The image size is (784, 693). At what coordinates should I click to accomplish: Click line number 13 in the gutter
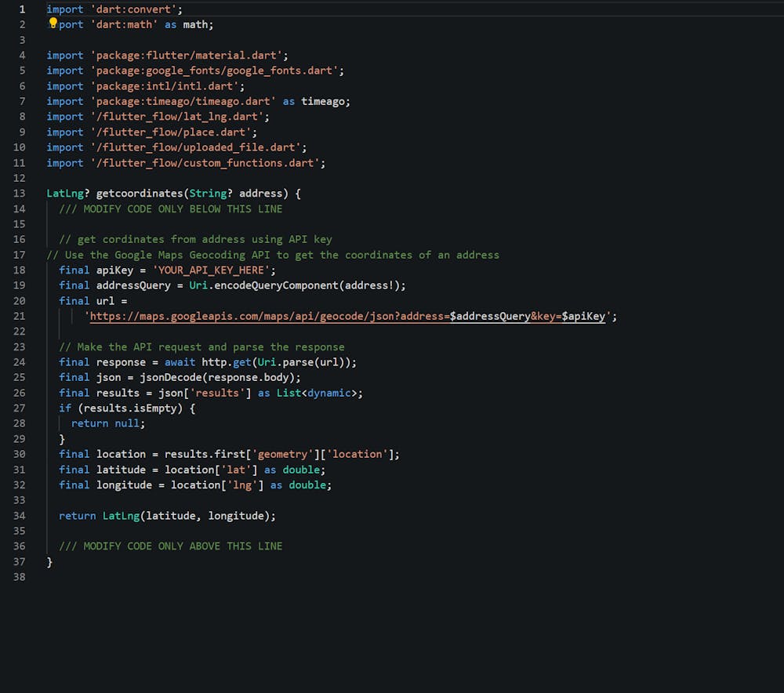(x=20, y=193)
